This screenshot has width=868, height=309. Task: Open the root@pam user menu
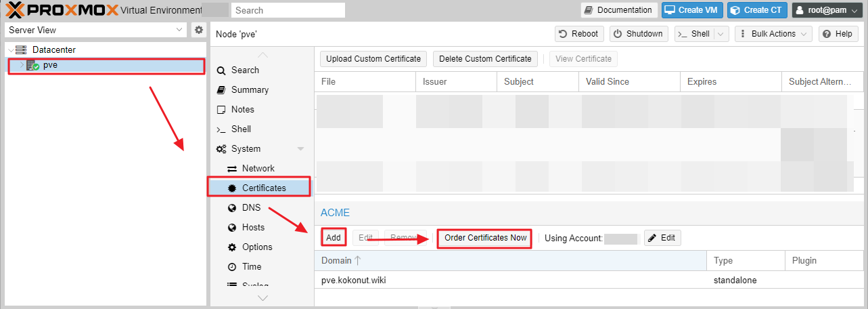(x=827, y=10)
